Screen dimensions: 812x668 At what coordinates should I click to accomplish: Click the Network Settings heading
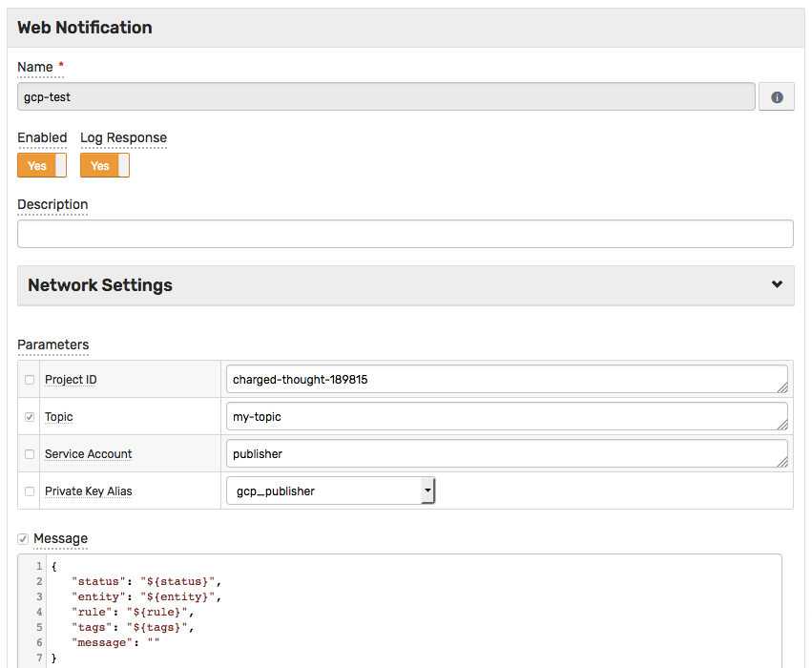100,284
